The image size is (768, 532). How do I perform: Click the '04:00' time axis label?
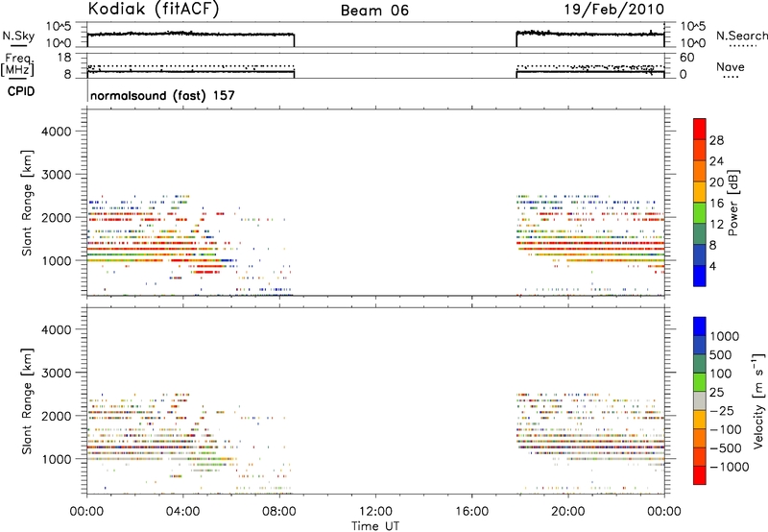(x=182, y=512)
